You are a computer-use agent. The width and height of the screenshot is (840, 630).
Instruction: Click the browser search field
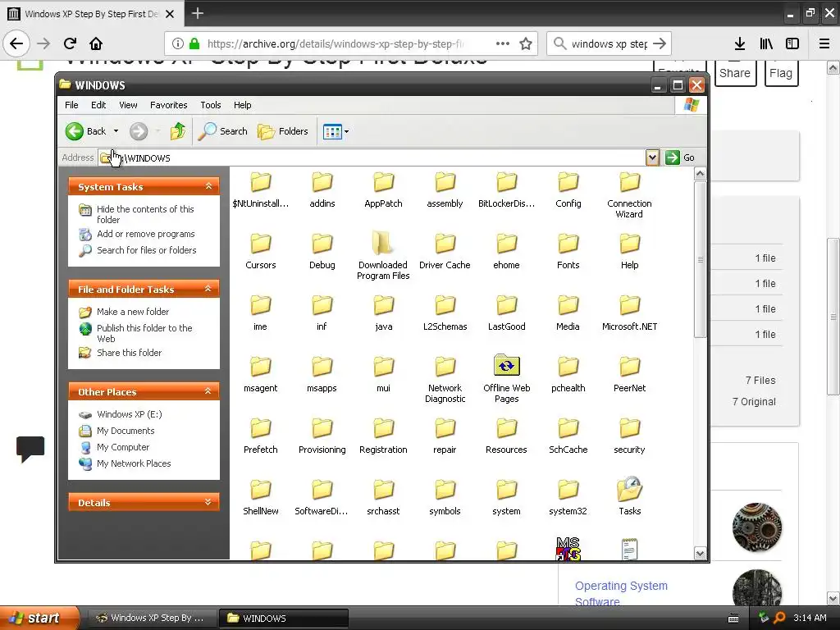click(x=608, y=43)
